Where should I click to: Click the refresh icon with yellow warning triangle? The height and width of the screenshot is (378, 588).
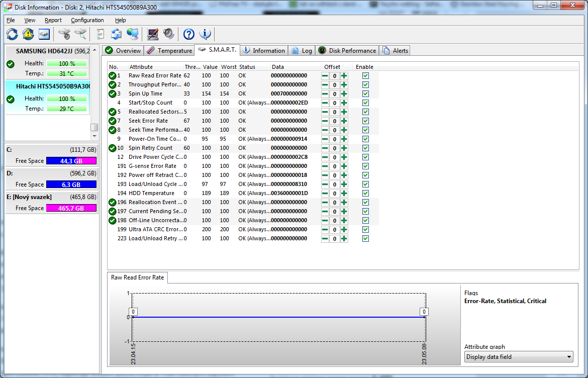tap(28, 34)
